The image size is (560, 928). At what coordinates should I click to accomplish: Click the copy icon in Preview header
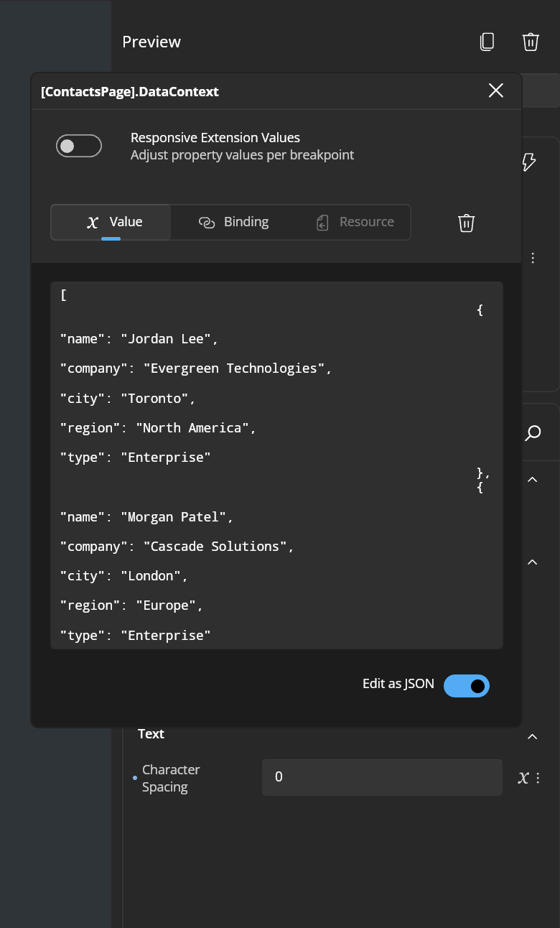click(487, 42)
